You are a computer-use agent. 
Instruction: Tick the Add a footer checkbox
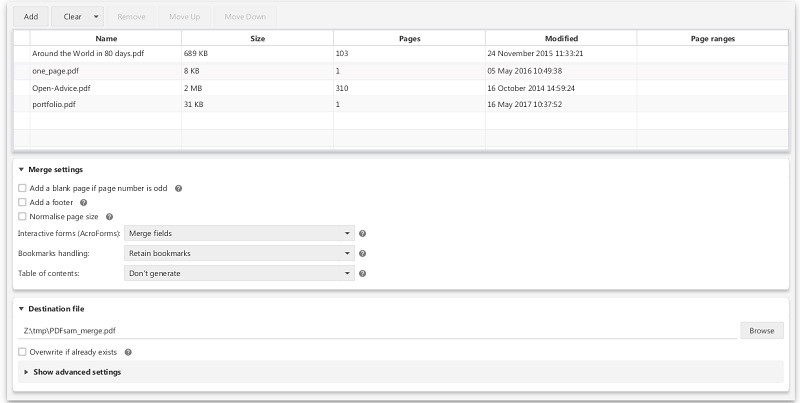(23, 202)
